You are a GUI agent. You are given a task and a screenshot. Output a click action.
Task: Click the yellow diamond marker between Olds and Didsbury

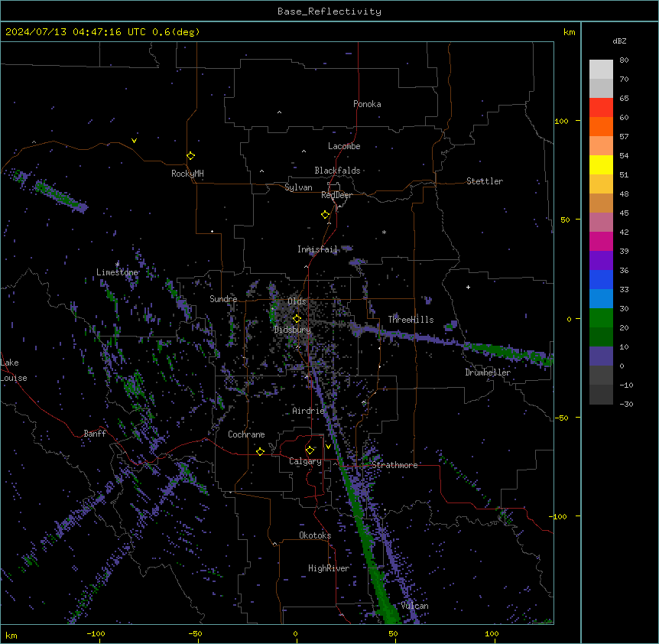[297, 318]
